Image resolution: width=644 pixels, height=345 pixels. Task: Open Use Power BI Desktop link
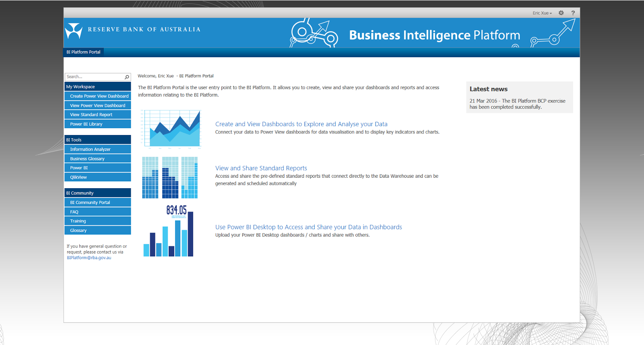(308, 227)
